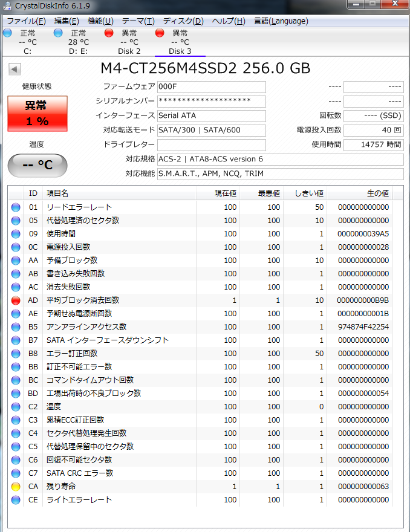Switch to the Disk 3 tab
The height and width of the screenshot is (532, 410).
pyautogui.click(x=180, y=42)
